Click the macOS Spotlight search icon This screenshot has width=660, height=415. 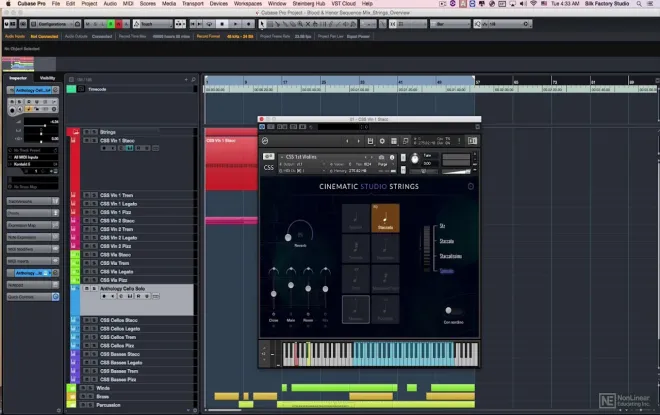[639, 3]
